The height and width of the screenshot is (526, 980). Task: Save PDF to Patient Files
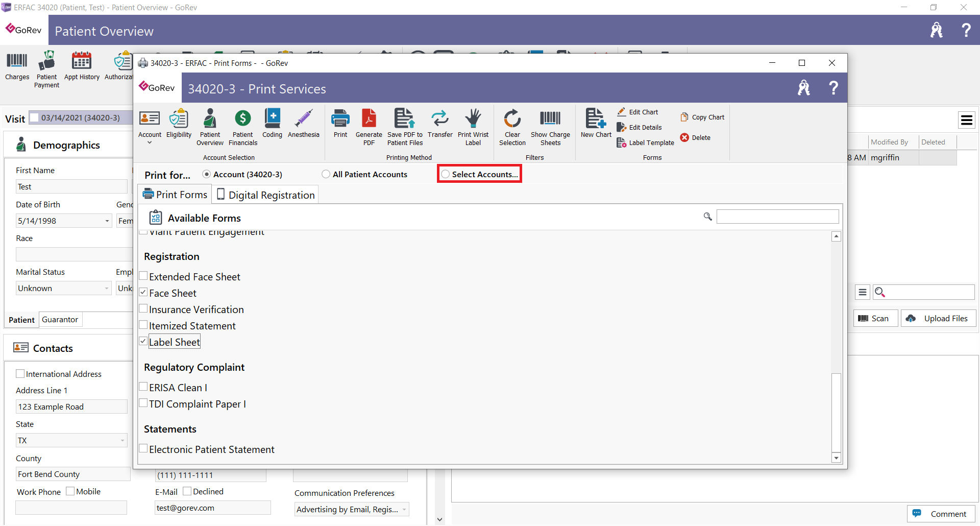tap(405, 127)
